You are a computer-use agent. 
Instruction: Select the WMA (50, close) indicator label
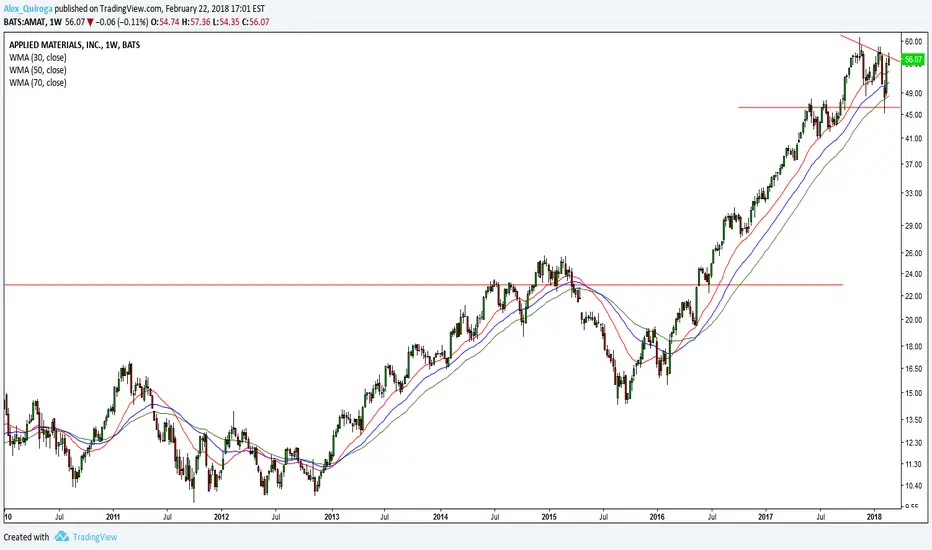tap(37, 70)
